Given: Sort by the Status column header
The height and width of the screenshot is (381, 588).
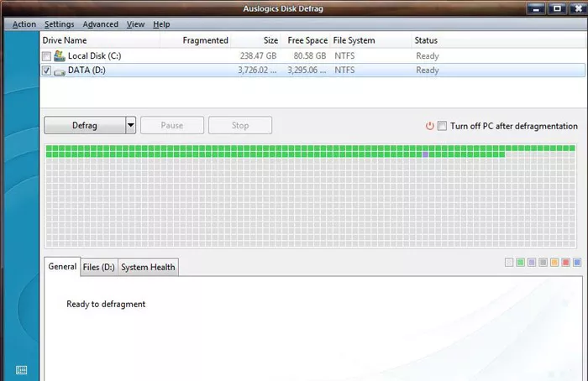Looking at the screenshot, I should click(x=499, y=40).
